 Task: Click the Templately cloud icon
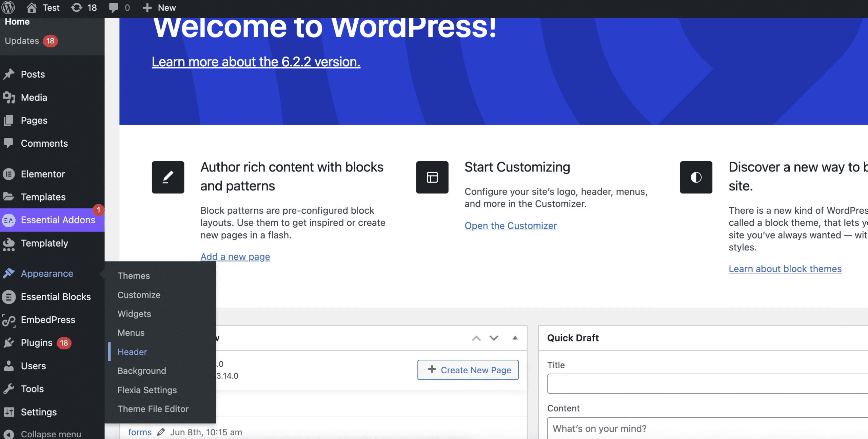(x=9, y=244)
